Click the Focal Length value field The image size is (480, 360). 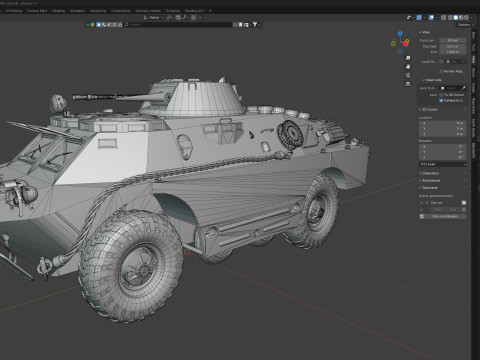tap(453, 40)
